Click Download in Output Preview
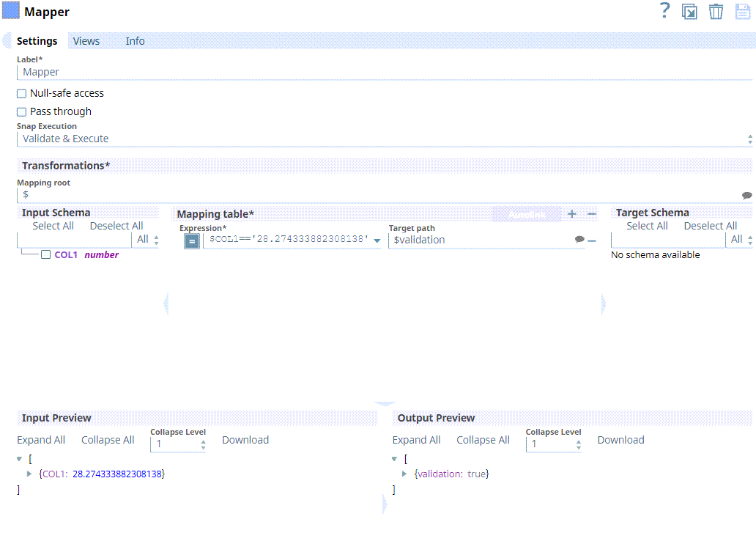 coord(620,440)
